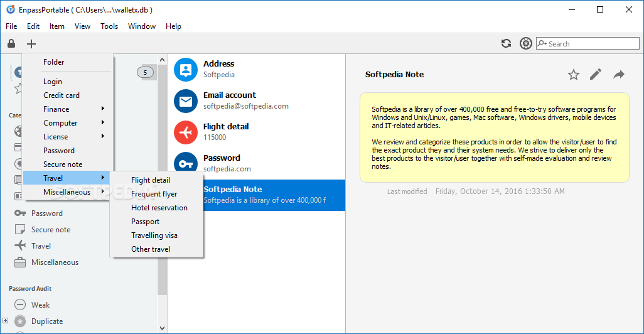Choose Folder from add menu
Viewport: 644px width, 334px height.
(x=67, y=62)
